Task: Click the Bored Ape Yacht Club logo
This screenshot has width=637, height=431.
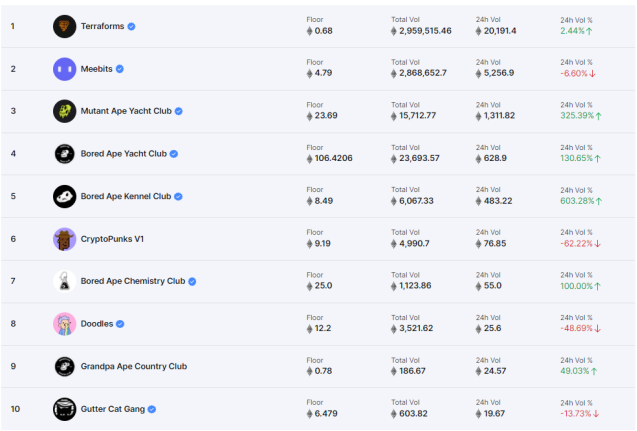Action: click(64, 154)
